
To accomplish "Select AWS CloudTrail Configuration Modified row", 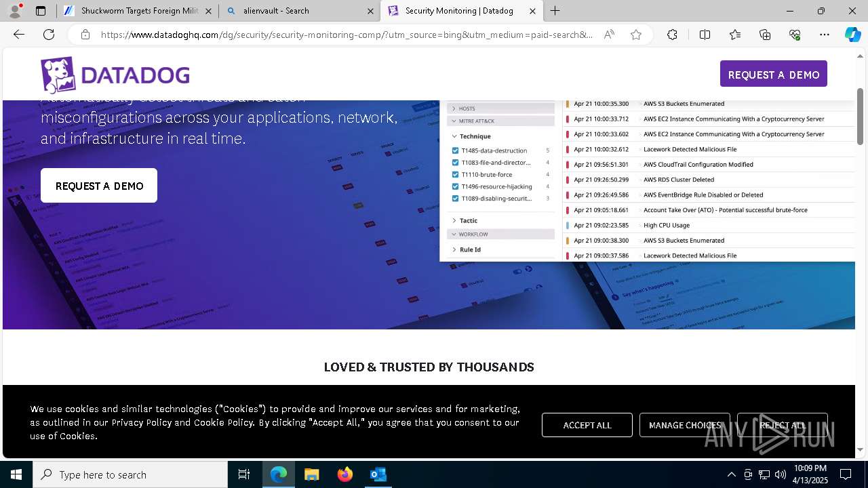I will click(x=710, y=164).
